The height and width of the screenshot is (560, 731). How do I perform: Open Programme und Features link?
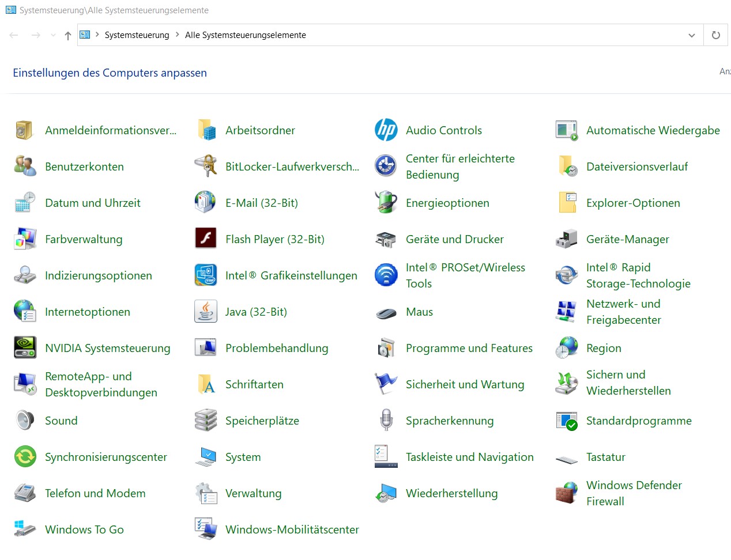[469, 348]
